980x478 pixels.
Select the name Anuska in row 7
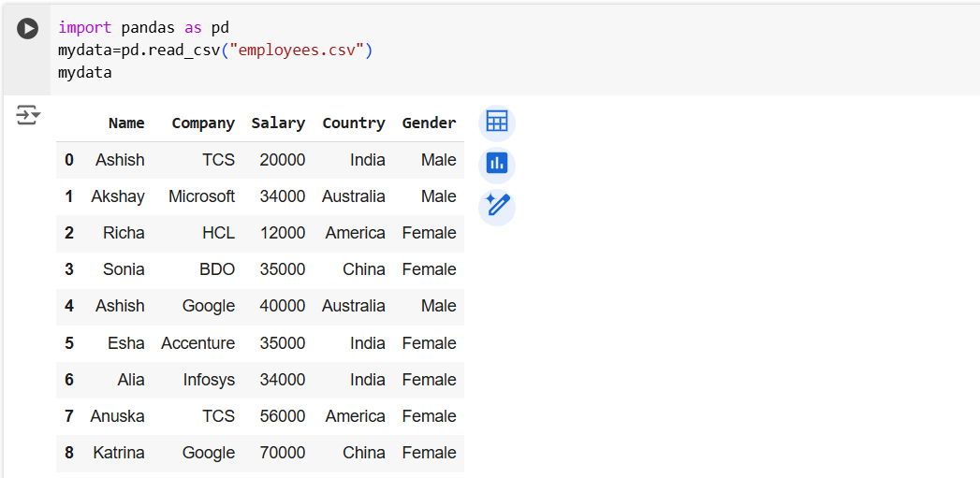coord(117,416)
